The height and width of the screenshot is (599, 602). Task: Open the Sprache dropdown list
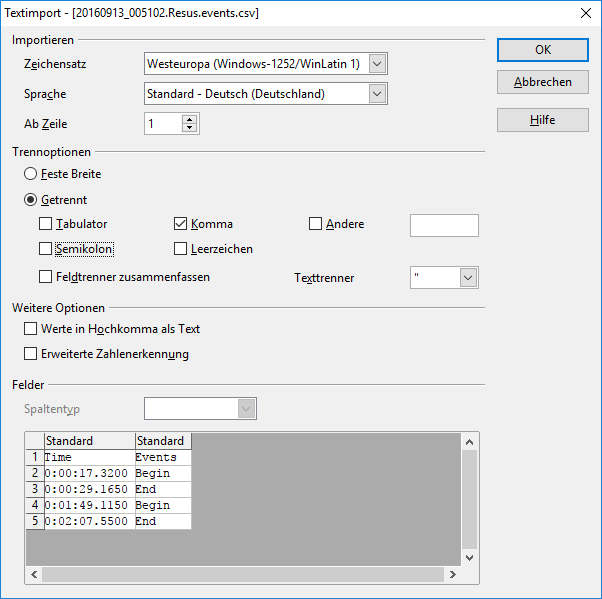(377, 94)
